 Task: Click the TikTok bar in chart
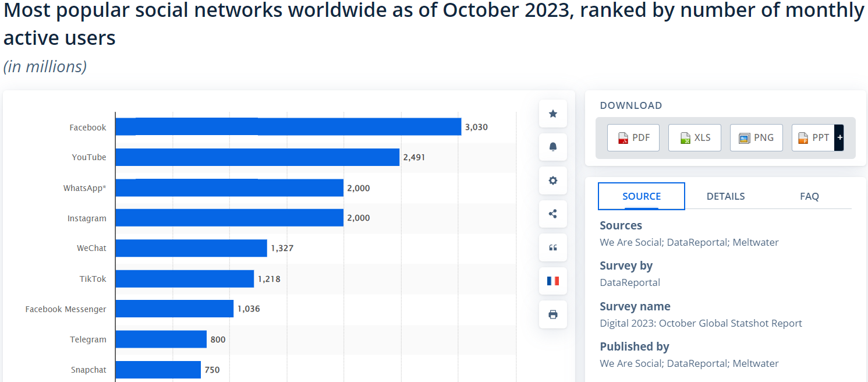185,279
